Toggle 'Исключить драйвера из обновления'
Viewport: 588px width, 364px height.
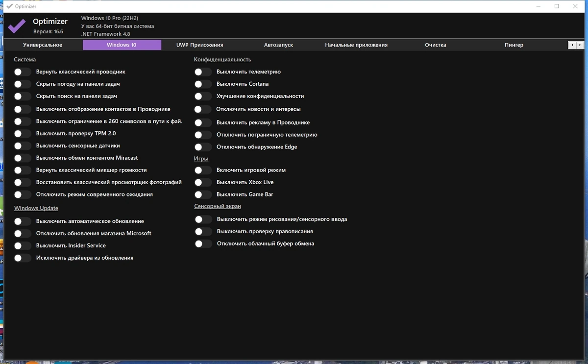23,258
